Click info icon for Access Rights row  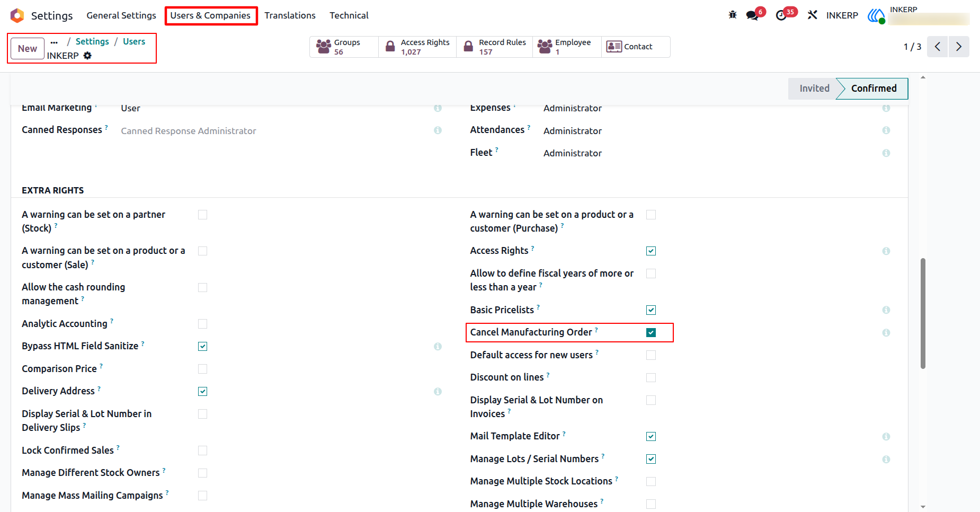[x=886, y=251]
